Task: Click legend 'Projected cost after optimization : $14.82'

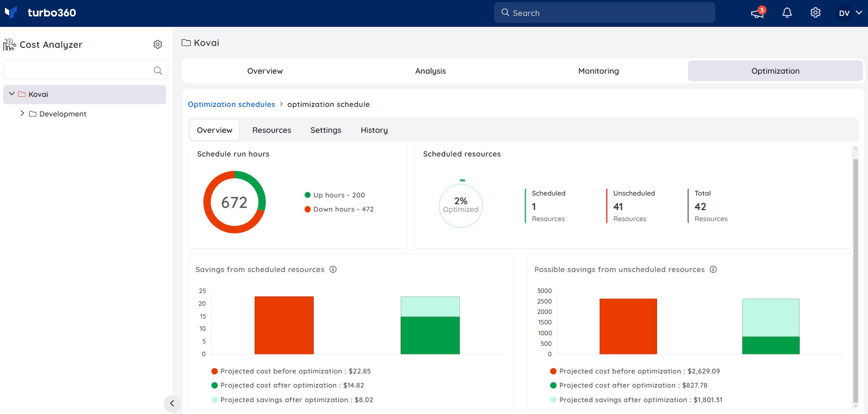Action: [x=288, y=385]
